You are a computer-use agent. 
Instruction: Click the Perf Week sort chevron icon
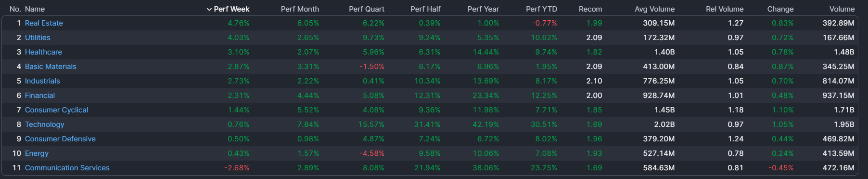[209, 9]
